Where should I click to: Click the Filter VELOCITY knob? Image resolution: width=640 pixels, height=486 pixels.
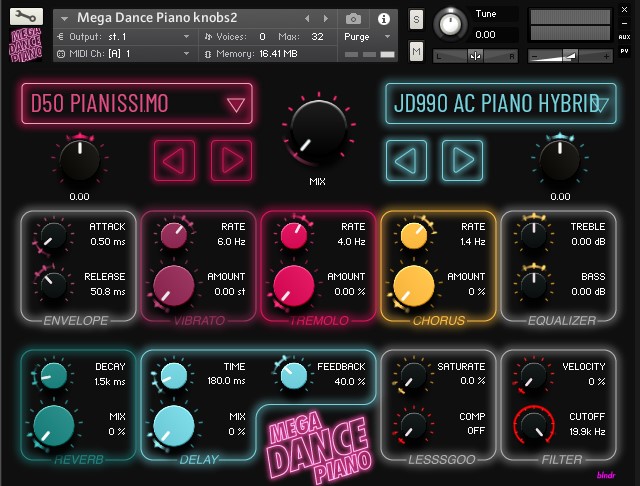click(534, 375)
